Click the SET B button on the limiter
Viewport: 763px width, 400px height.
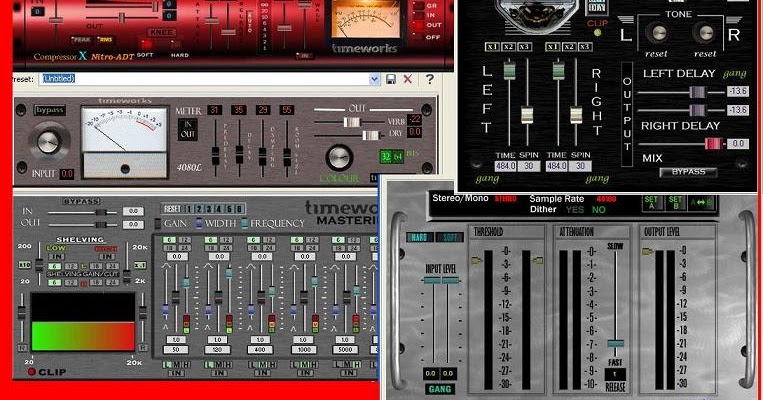click(x=675, y=202)
